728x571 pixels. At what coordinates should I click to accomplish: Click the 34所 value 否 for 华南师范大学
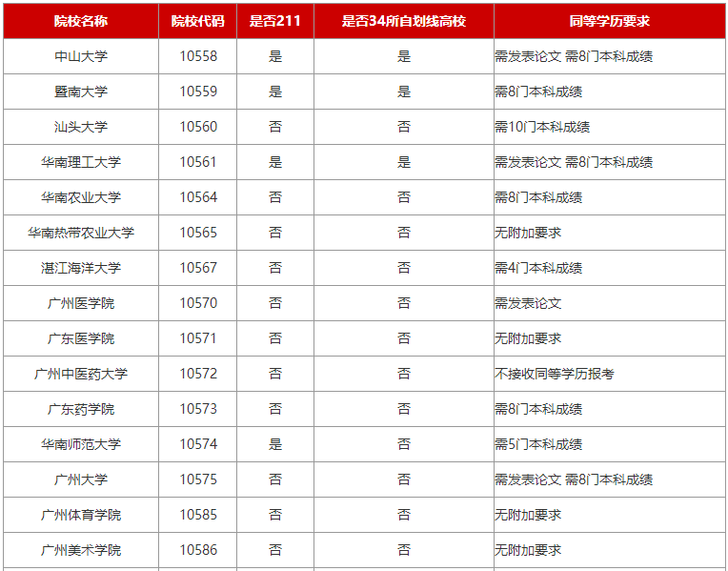(x=404, y=444)
